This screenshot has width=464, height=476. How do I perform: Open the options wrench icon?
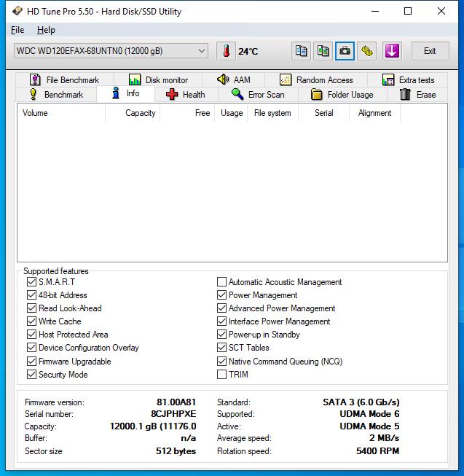pyautogui.click(x=367, y=51)
